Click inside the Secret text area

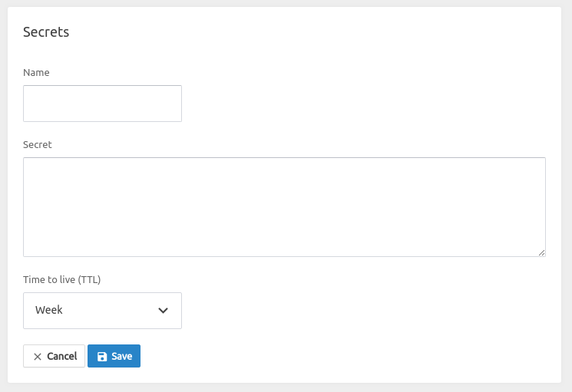[285, 207]
